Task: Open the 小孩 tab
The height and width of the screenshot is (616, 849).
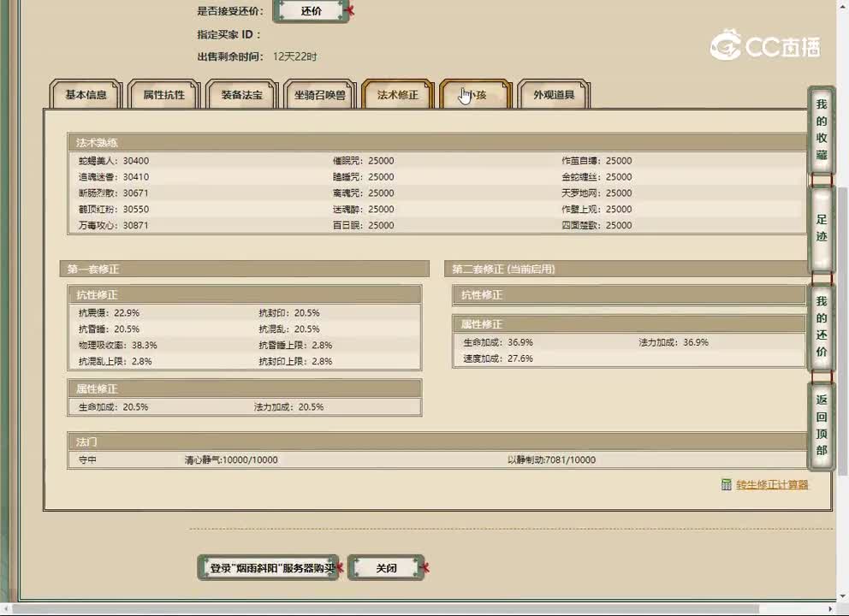Action: (475, 95)
